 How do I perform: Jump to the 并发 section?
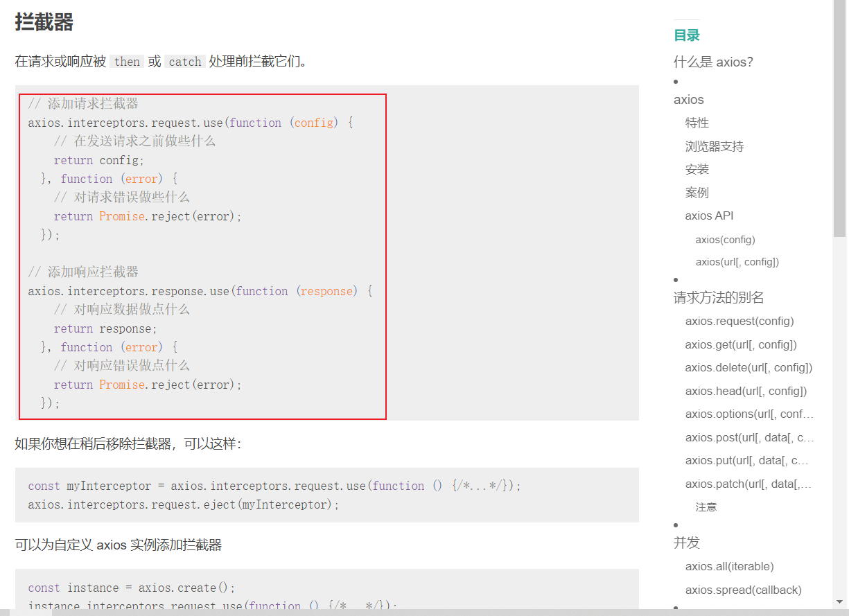tap(687, 543)
